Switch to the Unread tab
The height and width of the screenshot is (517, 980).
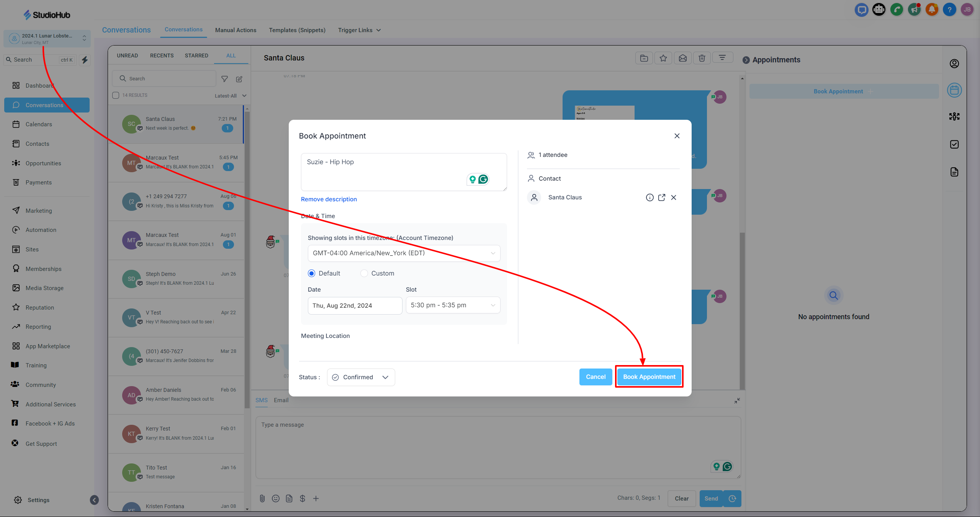[127, 55]
